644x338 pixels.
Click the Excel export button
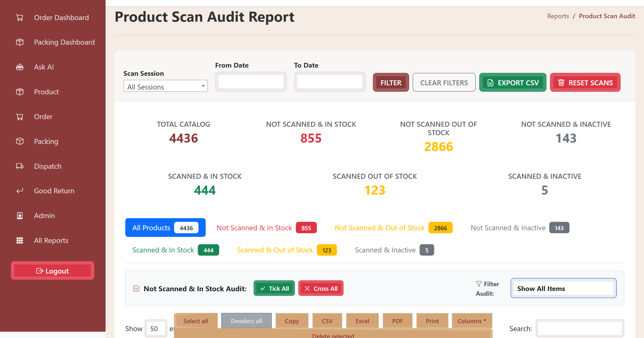[x=362, y=321]
